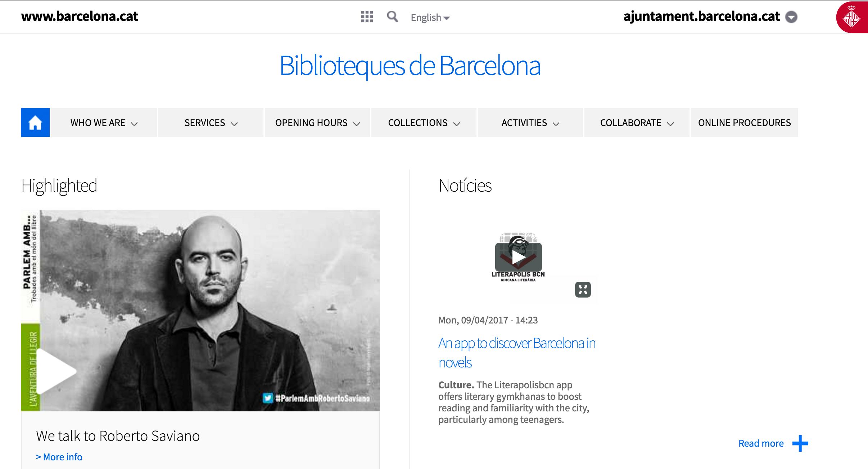The image size is (868, 469).
Task: Click the blue plus icon beside Read more
Action: (x=800, y=443)
